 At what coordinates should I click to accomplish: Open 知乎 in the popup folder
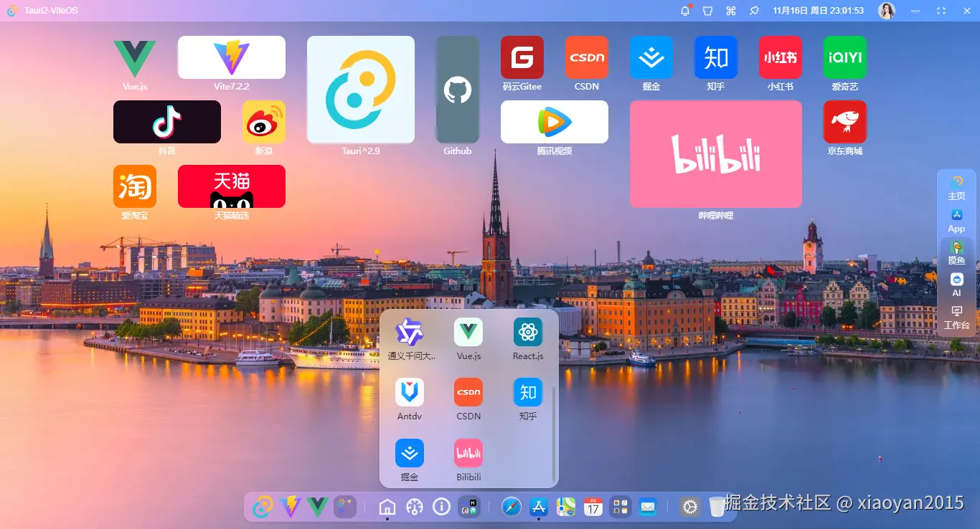(528, 392)
